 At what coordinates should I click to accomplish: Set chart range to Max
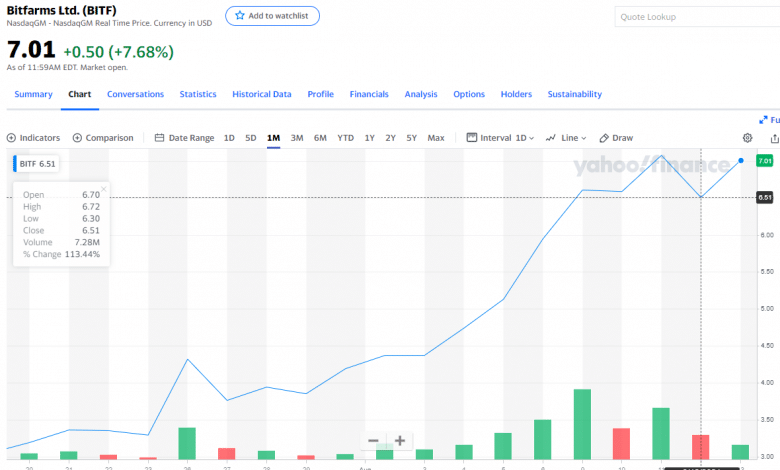(x=436, y=138)
